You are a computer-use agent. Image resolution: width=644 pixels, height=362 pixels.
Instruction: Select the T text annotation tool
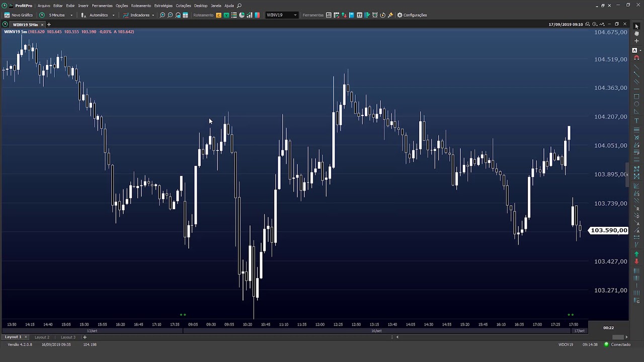coord(636,121)
